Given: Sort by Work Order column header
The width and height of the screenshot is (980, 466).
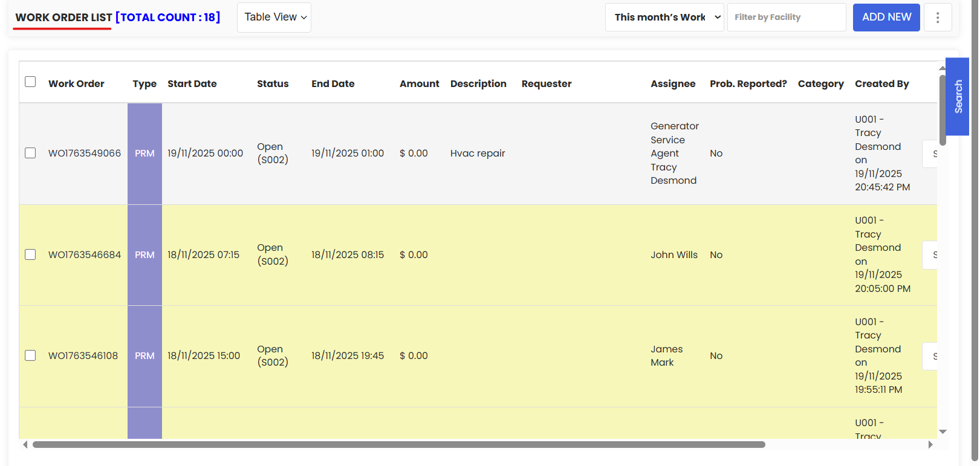Looking at the screenshot, I should pyautogui.click(x=76, y=83).
